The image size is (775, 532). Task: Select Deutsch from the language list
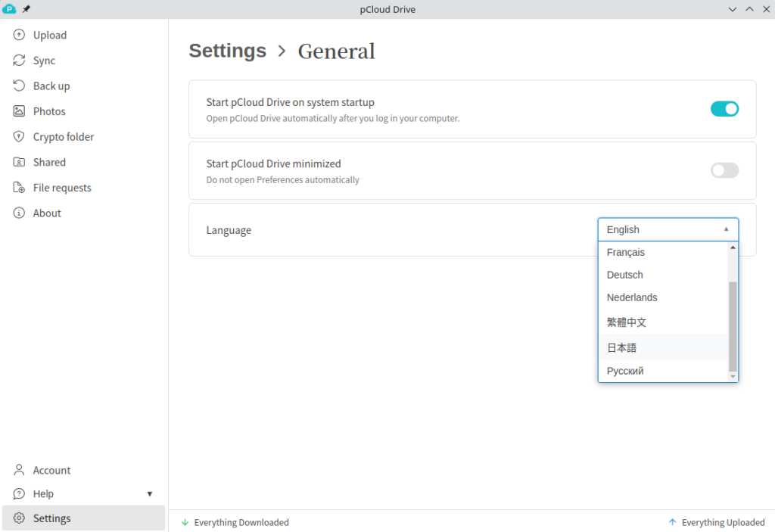pyautogui.click(x=625, y=275)
